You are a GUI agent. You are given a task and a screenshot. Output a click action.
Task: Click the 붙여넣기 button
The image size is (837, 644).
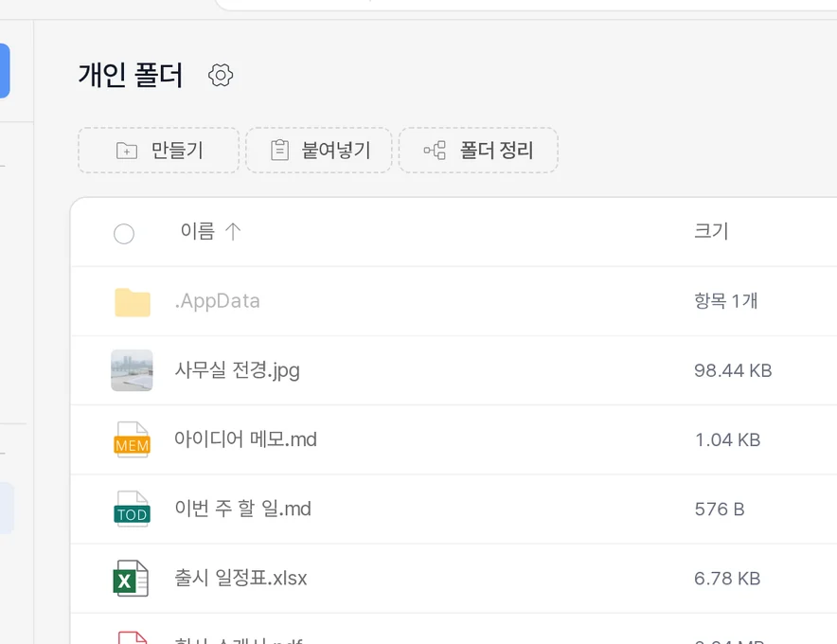319,151
